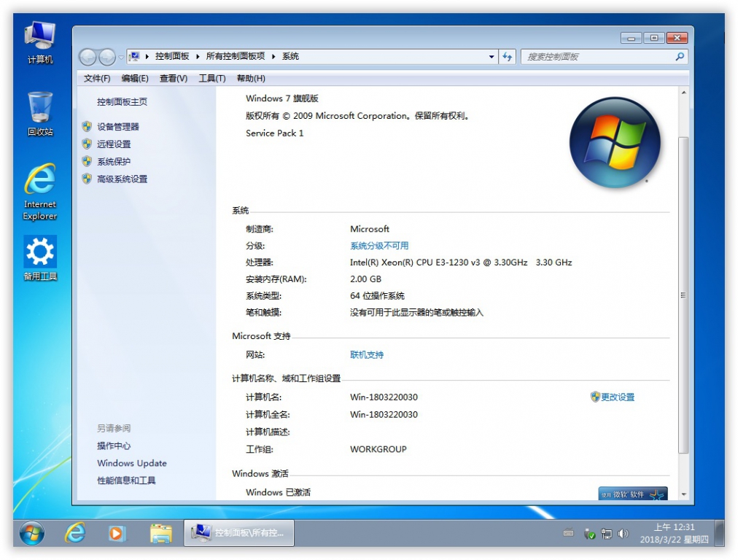Click shield icon beside 设备管理器
This screenshot has height=560, width=738.
[87, 127]
